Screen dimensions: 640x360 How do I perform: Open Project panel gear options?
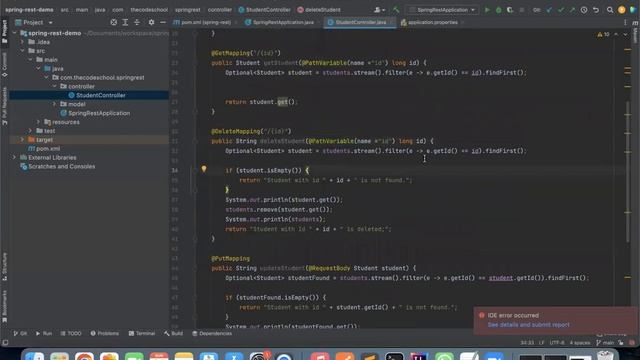point(151,22)
